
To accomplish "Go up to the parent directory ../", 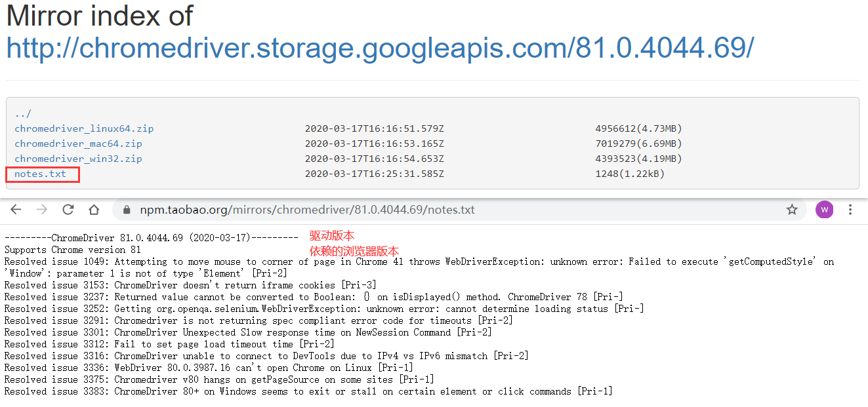I will coord(23,113).
